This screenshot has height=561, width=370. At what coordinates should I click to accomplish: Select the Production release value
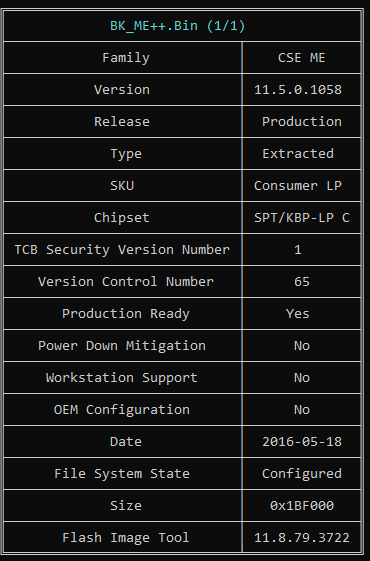pyautogui.click(x=302, y=122)
